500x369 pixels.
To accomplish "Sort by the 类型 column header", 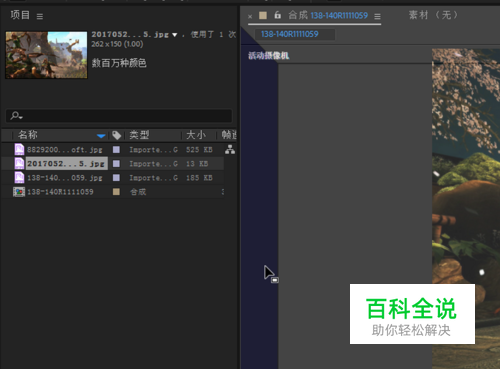I will (x=139, y=135).
